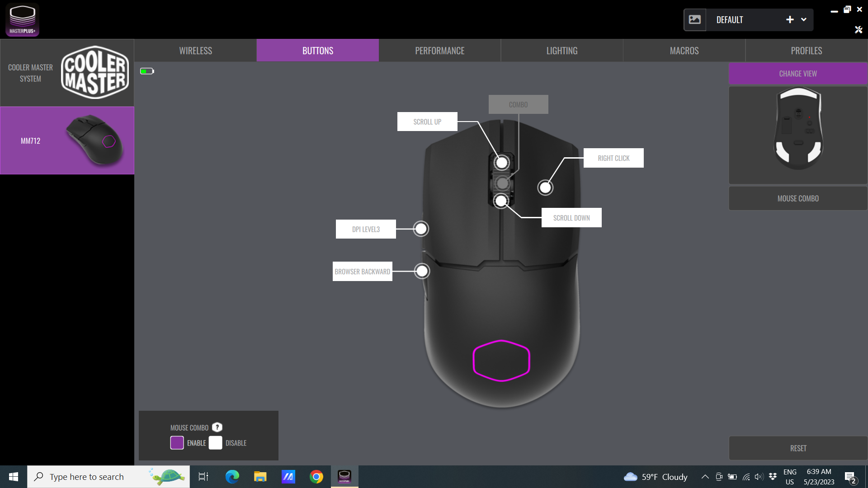Click the profile image icon beside DEFAULT
The height and width of the screenshot is (488, 868).
pos(695,19)
